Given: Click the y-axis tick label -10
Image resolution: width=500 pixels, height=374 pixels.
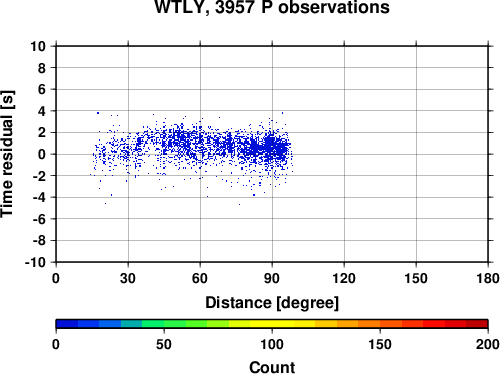Looking at the screenshot, I should [35, 262].
